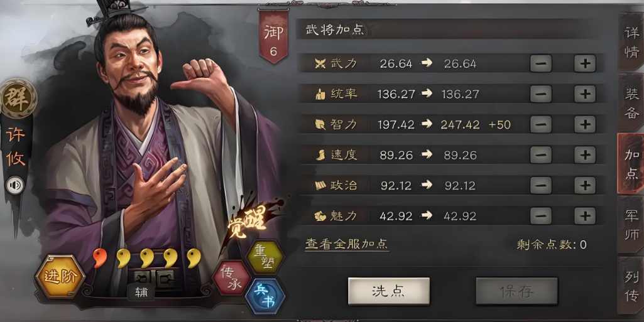Open the 进阶 hexagon icon

pos(60,276)
